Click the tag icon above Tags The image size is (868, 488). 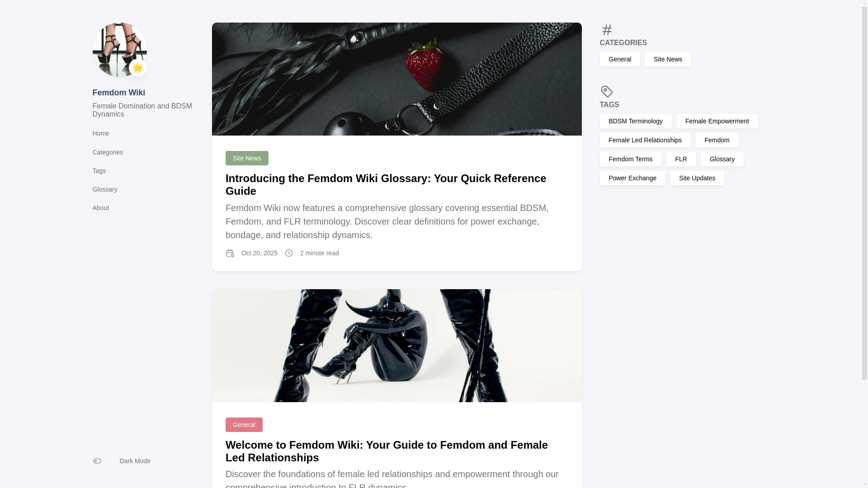pyautogui.click(x=607, y=92)
